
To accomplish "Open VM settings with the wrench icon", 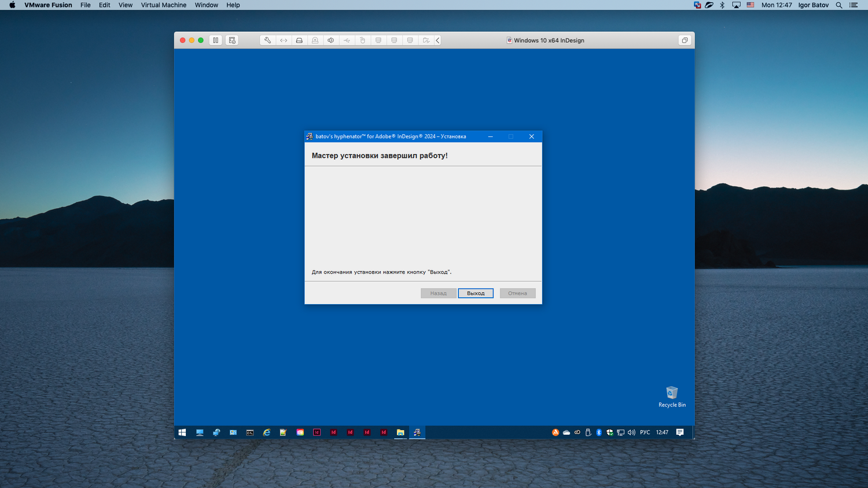I will (x=267, y=40).
